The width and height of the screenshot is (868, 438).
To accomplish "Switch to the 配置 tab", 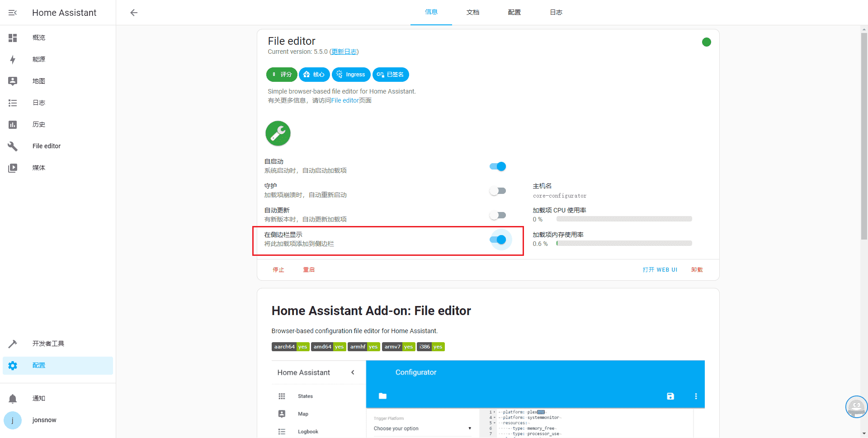I will (x=514, y=12).
